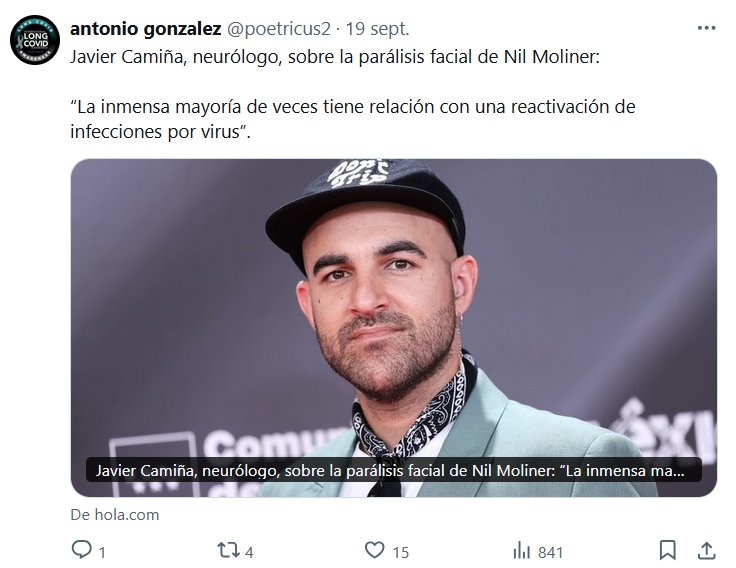Click the quoted sentence about virus reactivation

click(x=353, y=119)
